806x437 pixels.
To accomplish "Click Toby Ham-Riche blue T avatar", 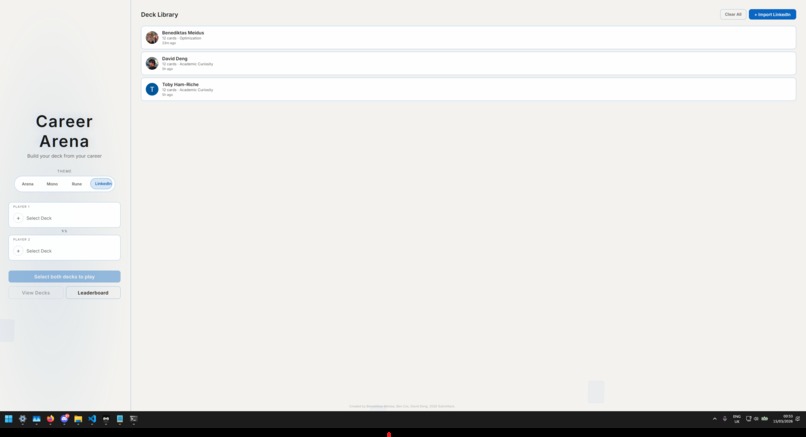I will (x=152, y=89).
